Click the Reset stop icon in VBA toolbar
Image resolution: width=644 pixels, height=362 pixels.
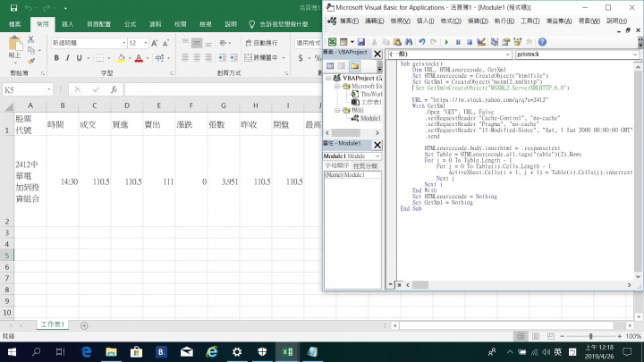pyautogui.click(x=470, y=42)
